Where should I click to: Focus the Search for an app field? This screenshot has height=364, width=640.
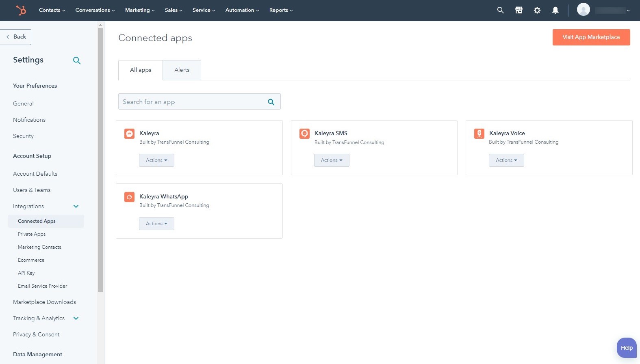click(x=199, y=102)
